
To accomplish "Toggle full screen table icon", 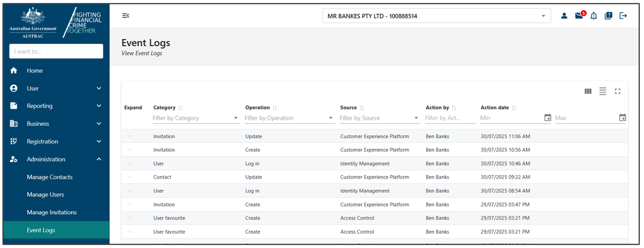I will pos(617,91).
